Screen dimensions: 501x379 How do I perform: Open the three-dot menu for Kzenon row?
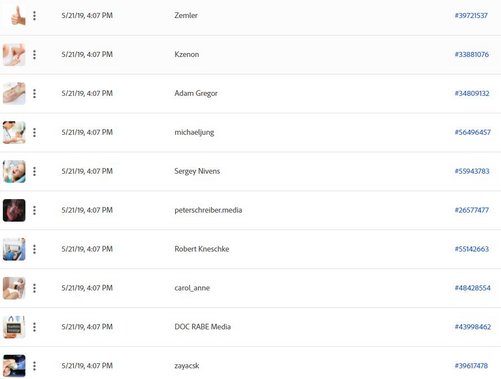[x=34, y=55]
